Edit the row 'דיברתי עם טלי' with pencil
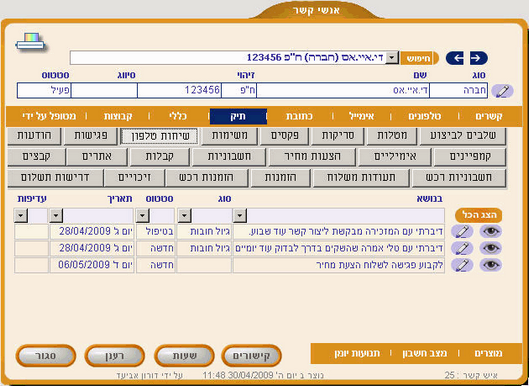 pos(462,248)
